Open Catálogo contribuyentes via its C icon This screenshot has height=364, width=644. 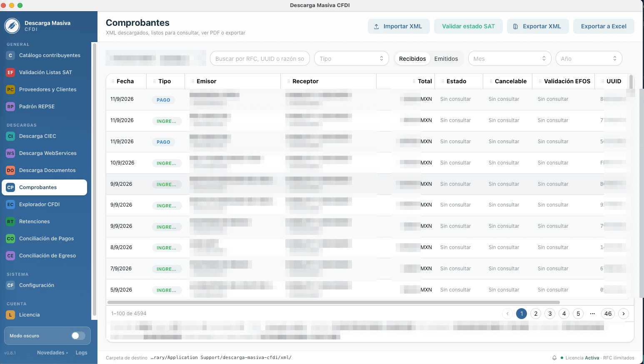pos(10,55)
